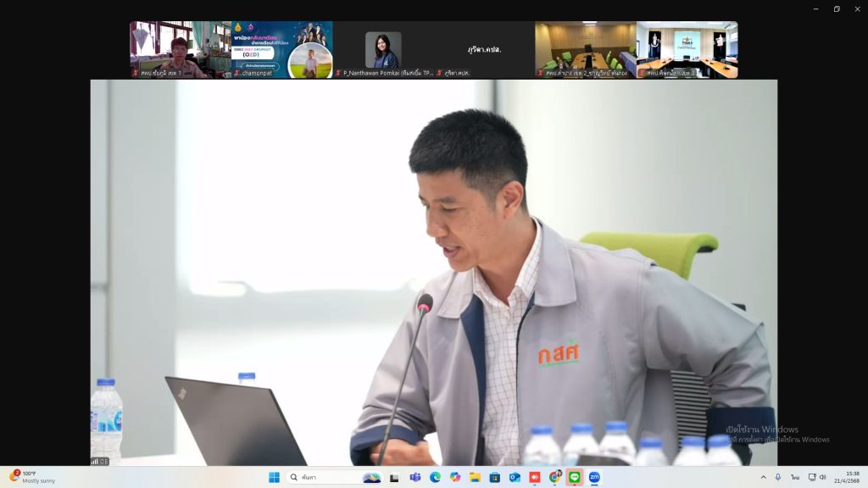The width and height of the screenshot is (868, 488).
Task: Switch the input language indicator in the tray
Action: pyautogui.click(x=795, y=478)
